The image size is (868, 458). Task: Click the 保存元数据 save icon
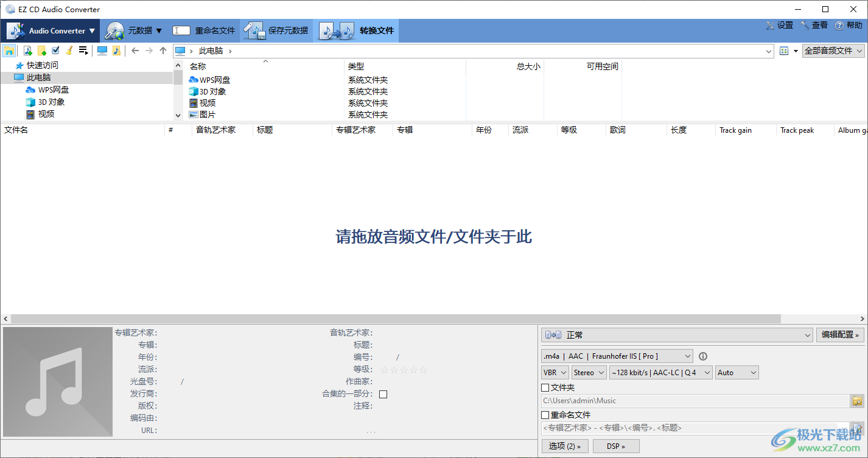pos(254,30)
